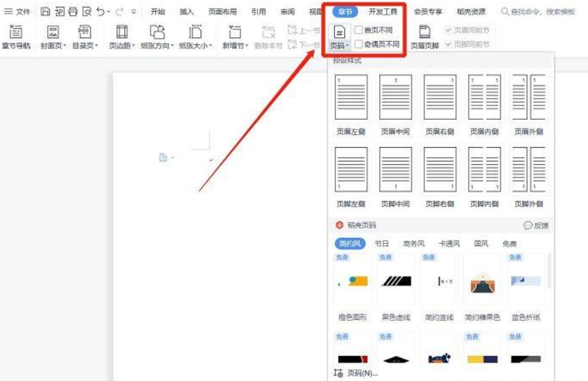
Task: Open the 稻壳资源 tab
Action: point(471,12)
